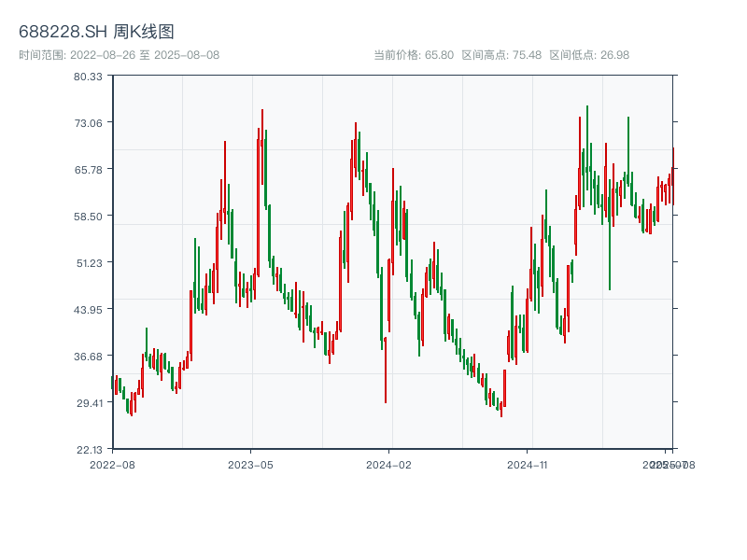Click y-axis value 43.95
The height and width of the screenshot is (560, 747).
click(88, 310)
